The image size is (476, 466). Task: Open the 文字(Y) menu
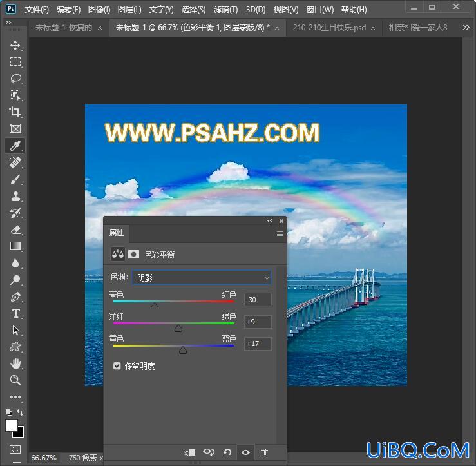(x=161, y=10)
